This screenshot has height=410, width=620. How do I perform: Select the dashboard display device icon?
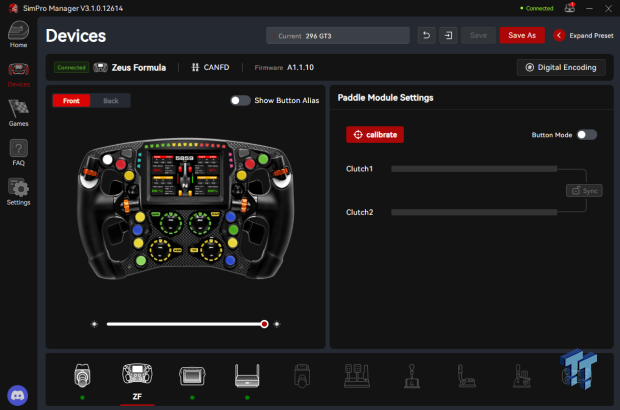[x=192, y=376]
